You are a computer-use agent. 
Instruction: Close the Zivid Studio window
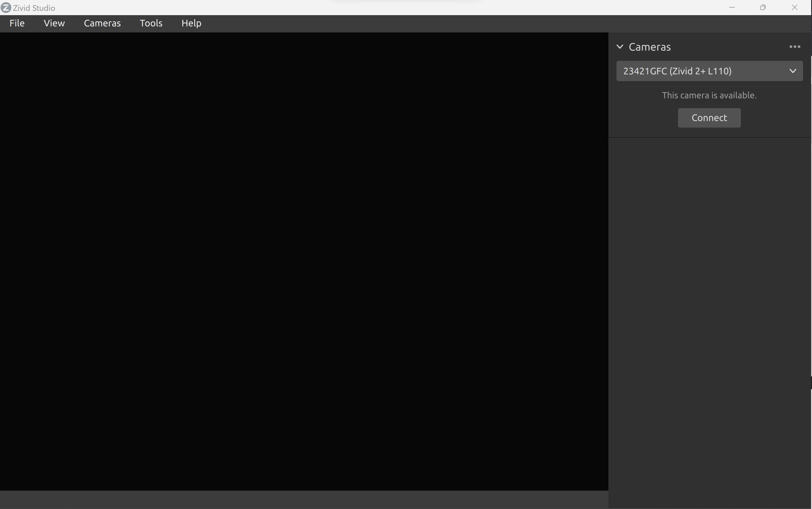795,8
